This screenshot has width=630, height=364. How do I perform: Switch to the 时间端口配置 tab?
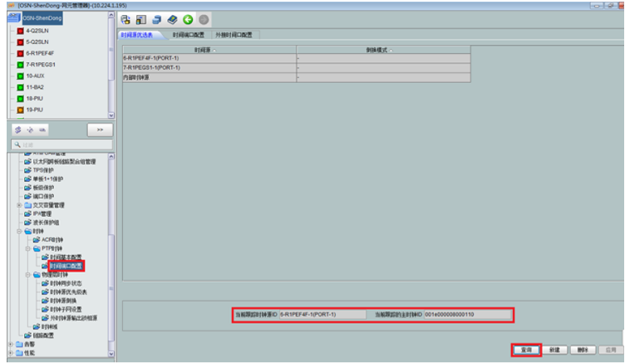(x=189, y=35)
